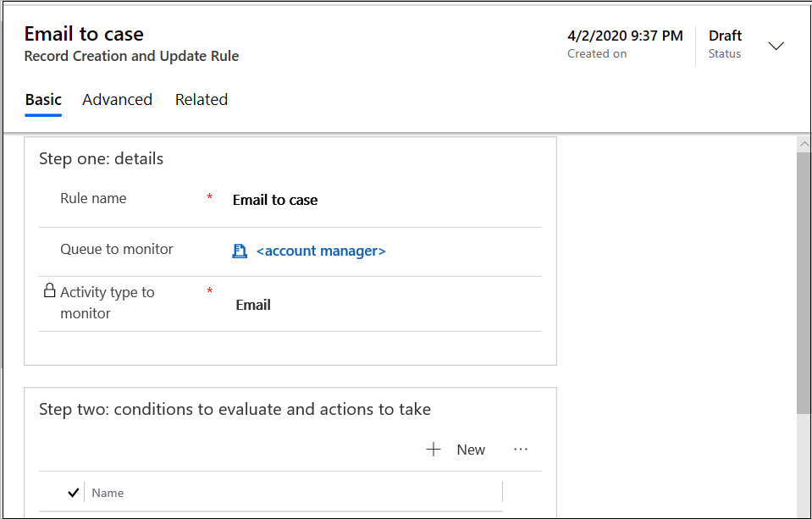The width and height of the screenshot is (812, 519).
Task: Click the Activity type to monitor label
Action: (x=108, y=302)
